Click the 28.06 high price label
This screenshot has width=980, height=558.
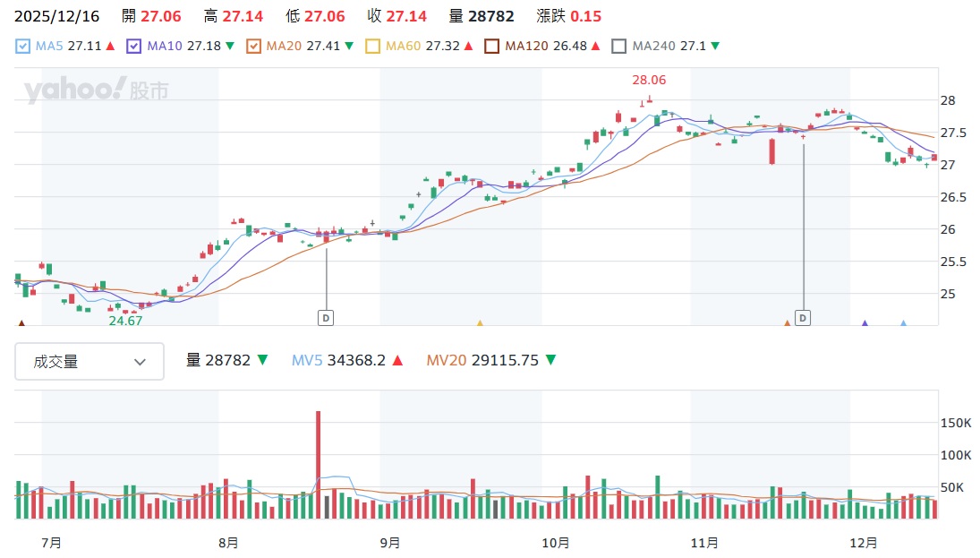coord(646,80)
